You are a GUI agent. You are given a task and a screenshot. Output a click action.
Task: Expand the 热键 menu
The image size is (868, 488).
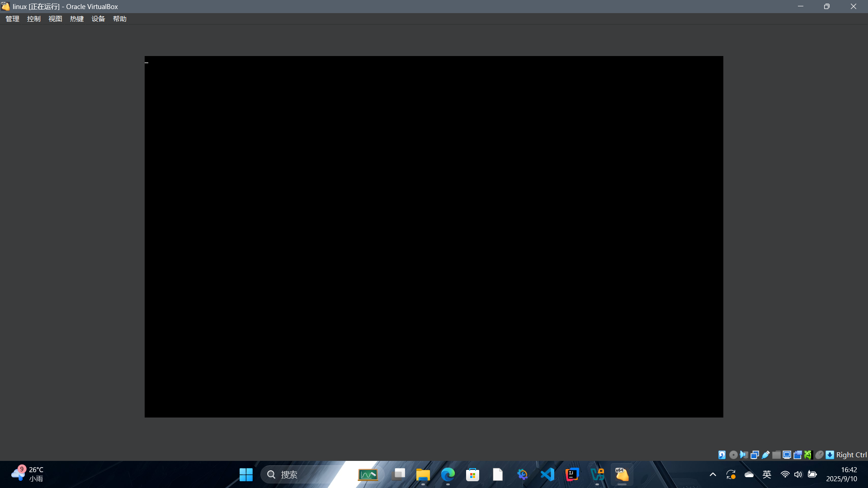(77, 19)
